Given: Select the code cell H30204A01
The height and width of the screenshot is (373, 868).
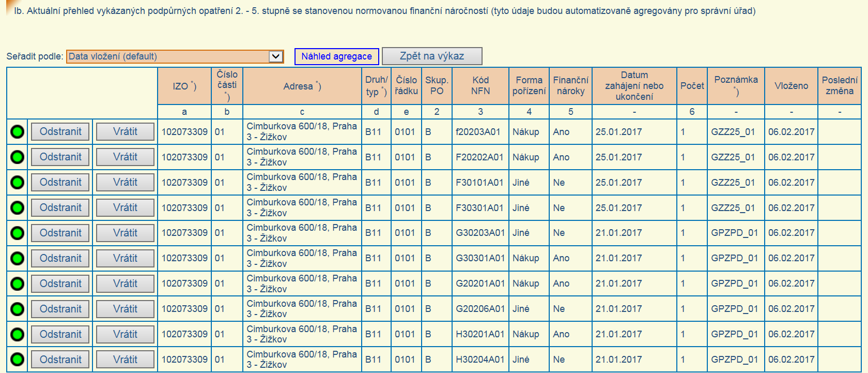Looking at the screenshot, I should point(481,360).
